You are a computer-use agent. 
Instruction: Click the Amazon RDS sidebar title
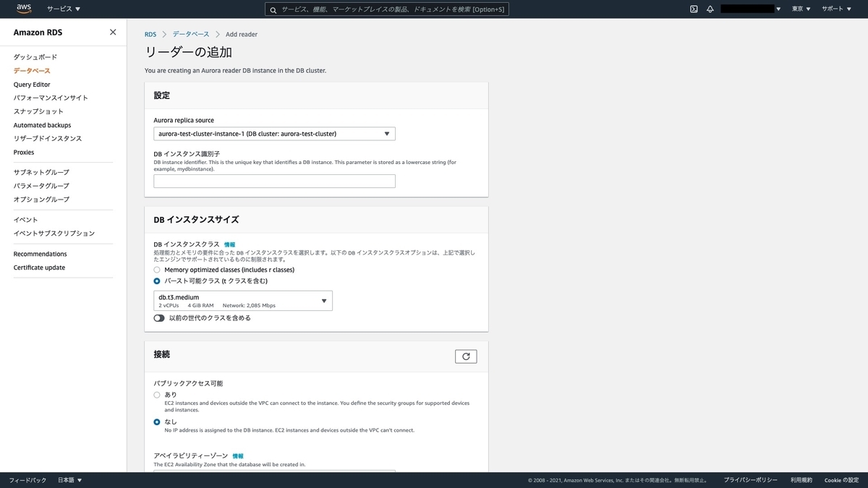coord(38,33)
